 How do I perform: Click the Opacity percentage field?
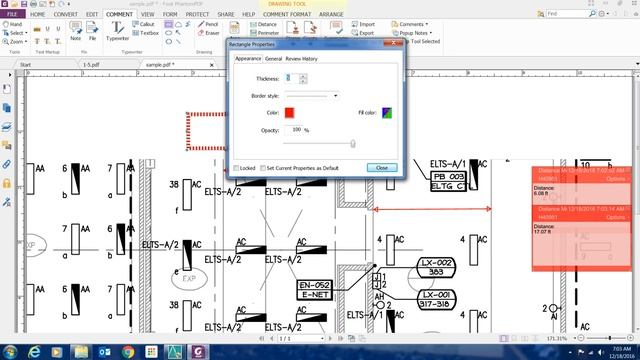point(294,130)
